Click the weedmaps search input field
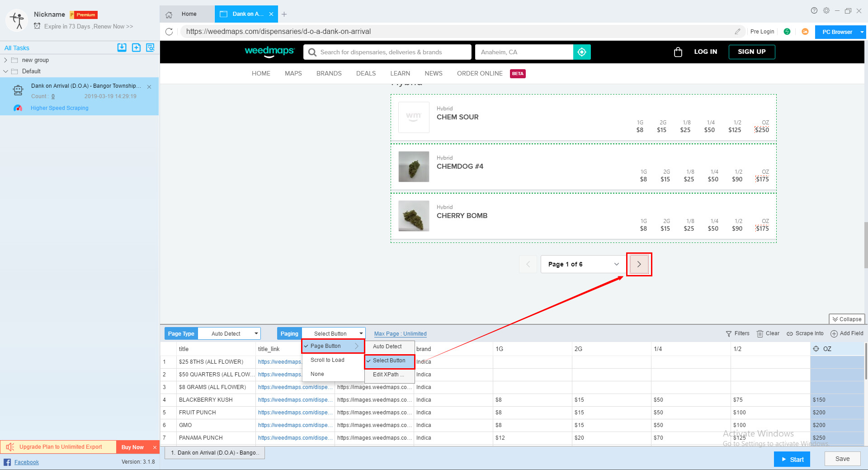This screenshot has width=868, height=470. point(387,52)
